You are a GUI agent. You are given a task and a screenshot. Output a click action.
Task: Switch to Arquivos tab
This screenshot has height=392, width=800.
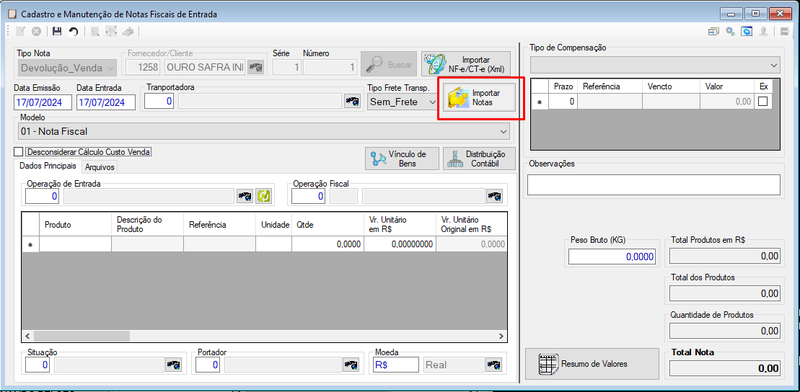coord(100,167)
